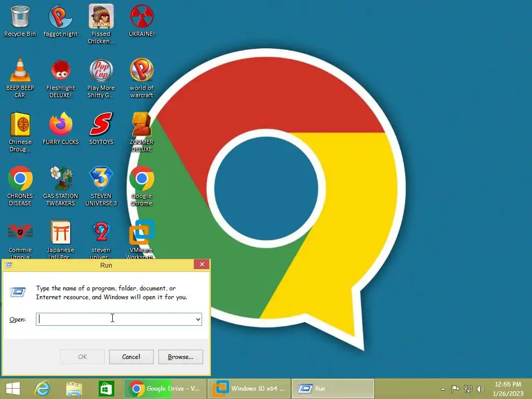The height and width of the screenshot is (399, 532).
Task: Select the Google Chrome desktop shortcut
Action: (141, 186)
